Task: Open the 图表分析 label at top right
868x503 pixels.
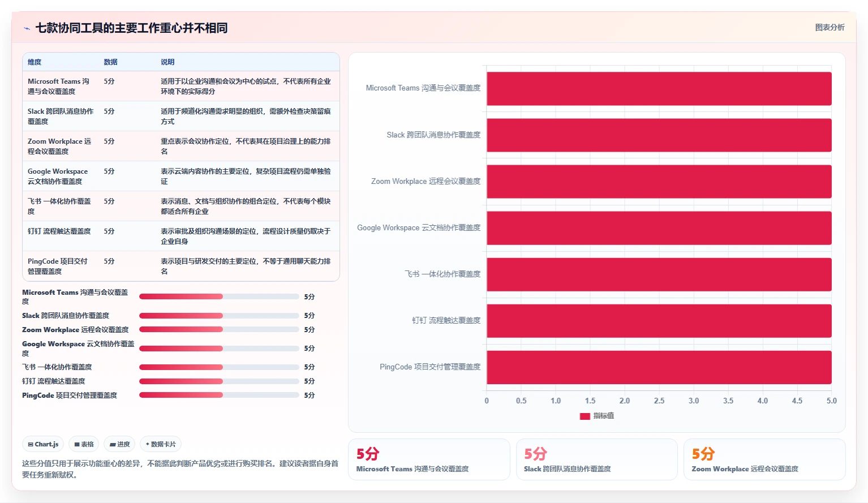Action: click(x=830, y=27)
